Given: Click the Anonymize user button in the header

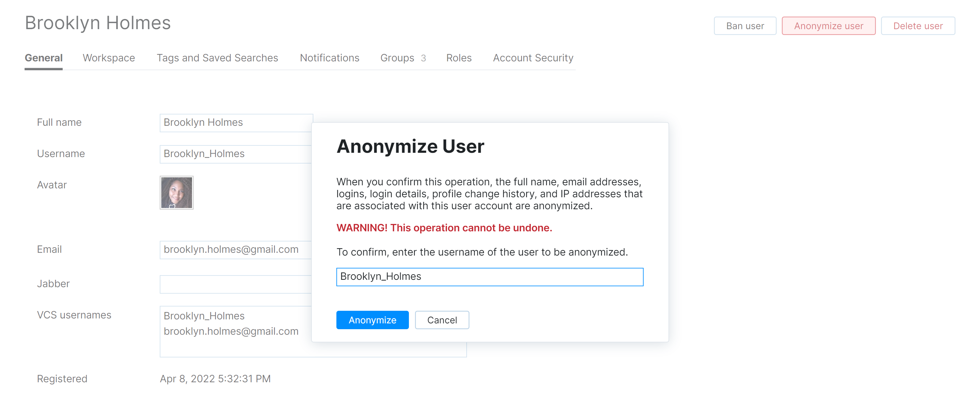Looking at the screenshot, I should [829, 26].
